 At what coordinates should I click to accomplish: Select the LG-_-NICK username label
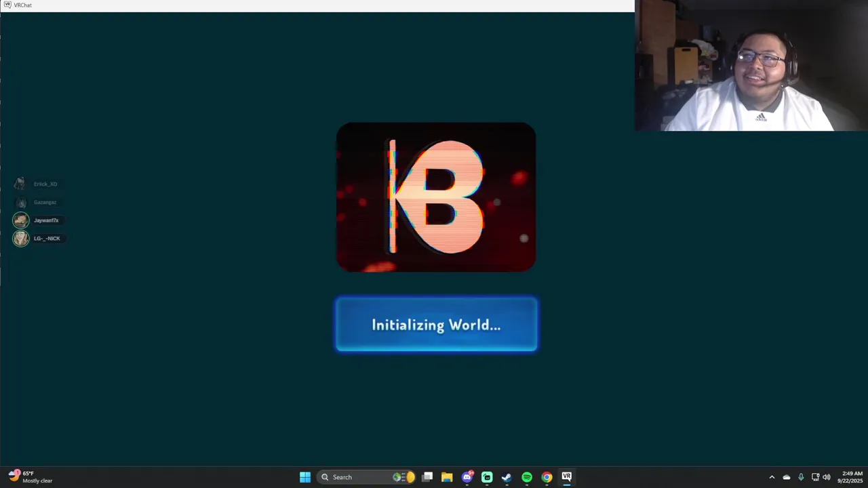47,239
